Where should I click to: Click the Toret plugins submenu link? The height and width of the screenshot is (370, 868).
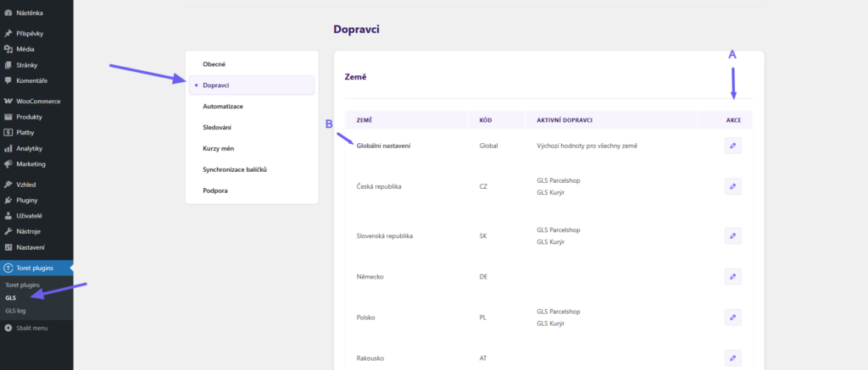pos(23,285)
